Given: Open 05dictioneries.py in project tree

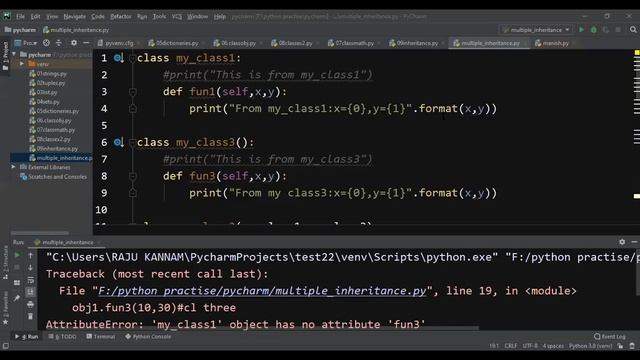Looking at the screenshot, I should [x=58, y=111].
